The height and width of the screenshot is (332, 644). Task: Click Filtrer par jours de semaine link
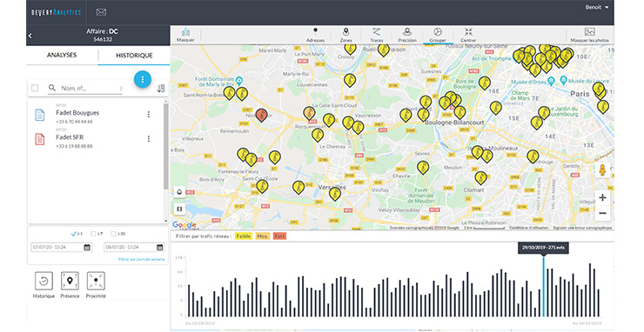tap(141, 259)
